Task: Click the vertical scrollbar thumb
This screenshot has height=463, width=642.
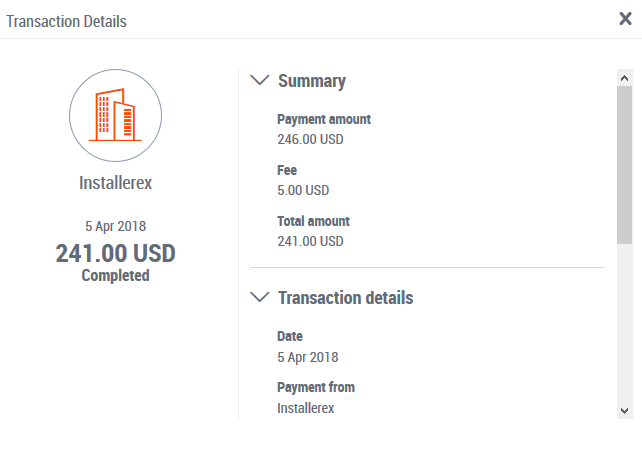Action: (x=624, y=165)
